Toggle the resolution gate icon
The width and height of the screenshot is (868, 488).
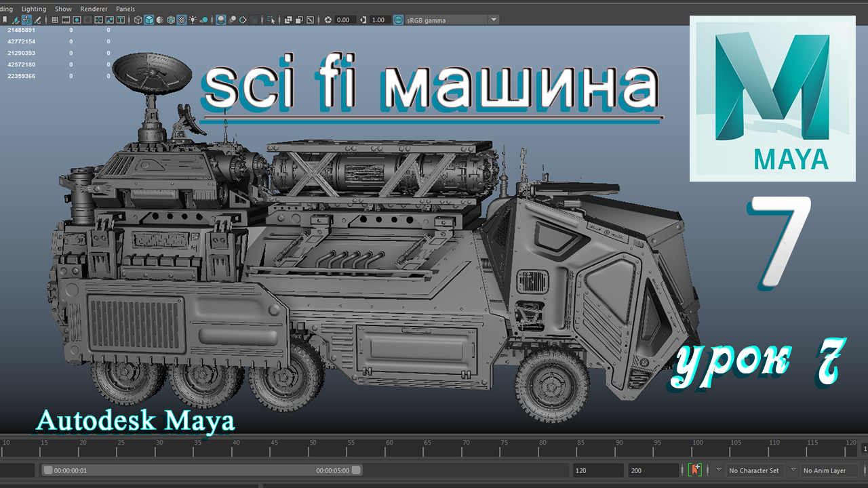(x=77, y=20)
